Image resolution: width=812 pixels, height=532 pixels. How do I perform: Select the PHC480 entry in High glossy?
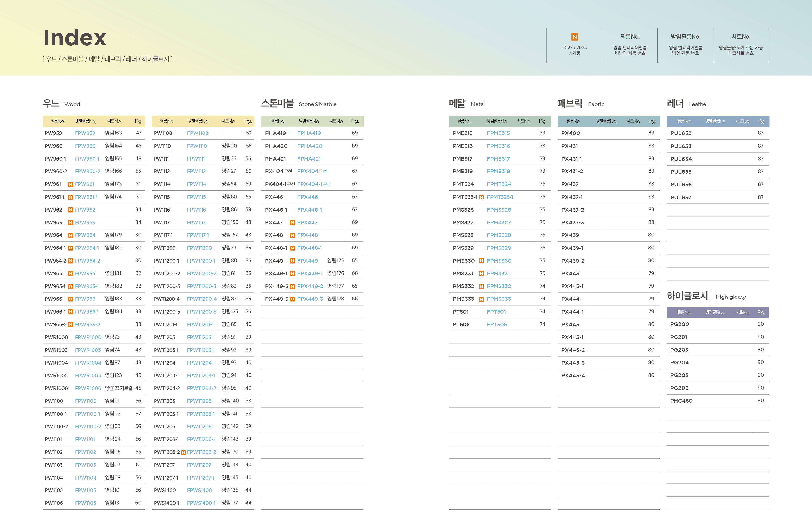pos(681,401)
